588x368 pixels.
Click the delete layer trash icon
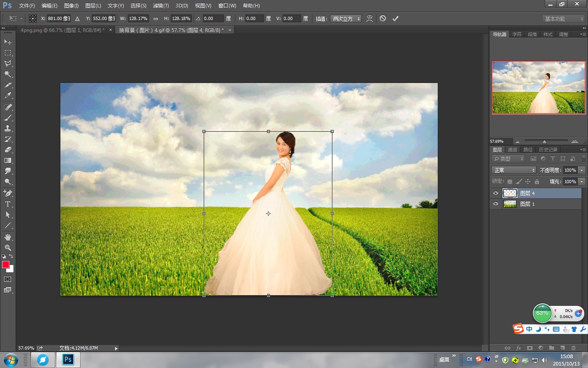(x=573, y=348)
